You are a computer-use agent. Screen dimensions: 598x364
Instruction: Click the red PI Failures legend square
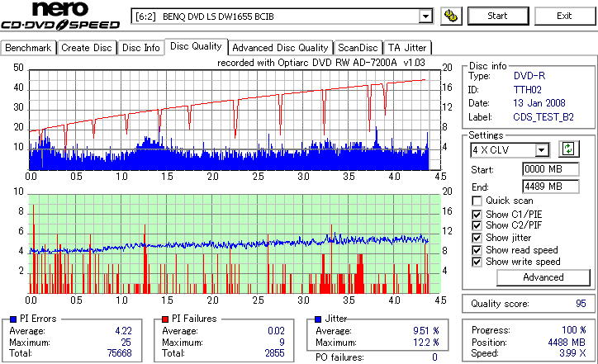coord(165,319)
